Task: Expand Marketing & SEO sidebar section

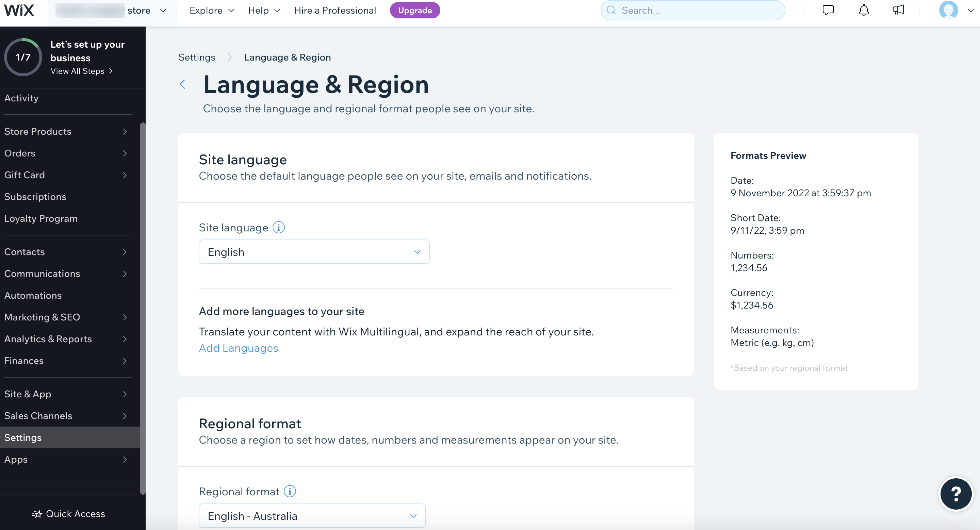Action: click(65, 317)
